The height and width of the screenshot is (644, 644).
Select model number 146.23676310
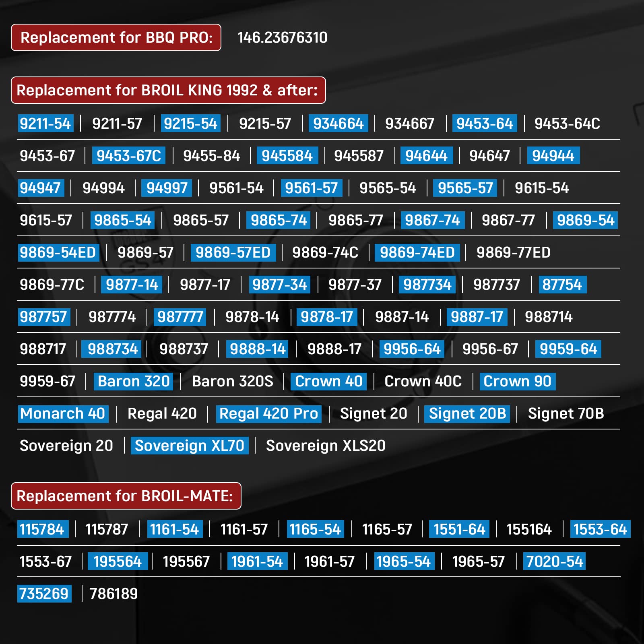pos(283,37)
